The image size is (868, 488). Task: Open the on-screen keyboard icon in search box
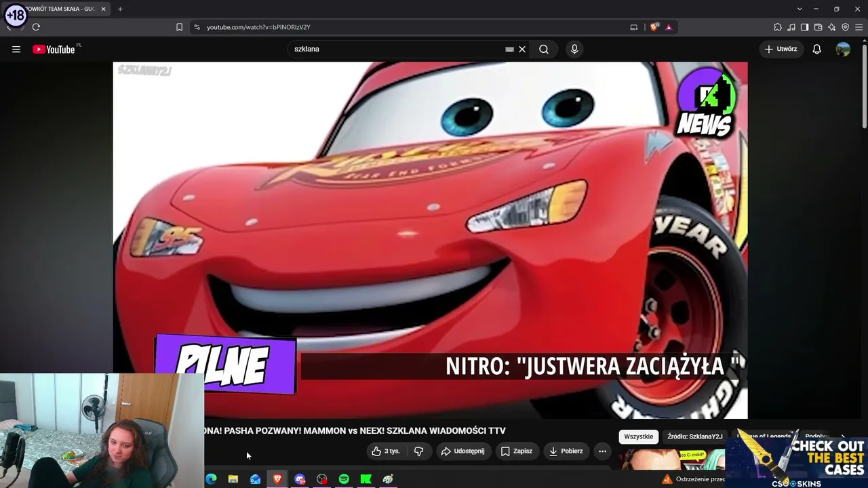tap(509, 49)
